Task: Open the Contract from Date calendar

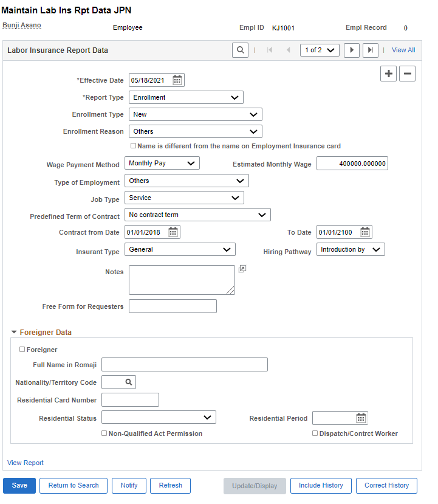Action: point(171,232)
